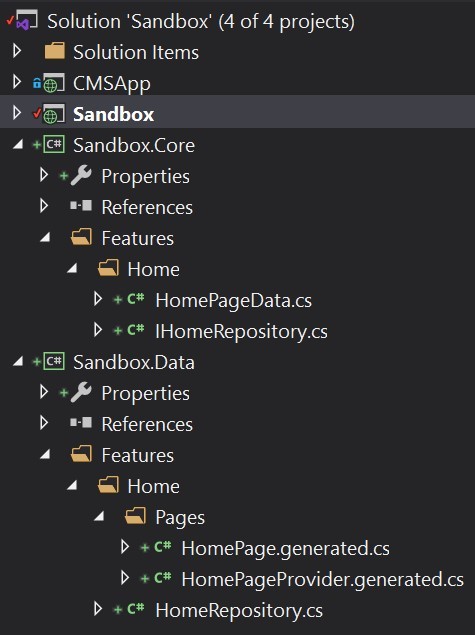Viewport: 475px width, 635px height.
Task: Select the CMSApp project label
Action: coord(112,84)
